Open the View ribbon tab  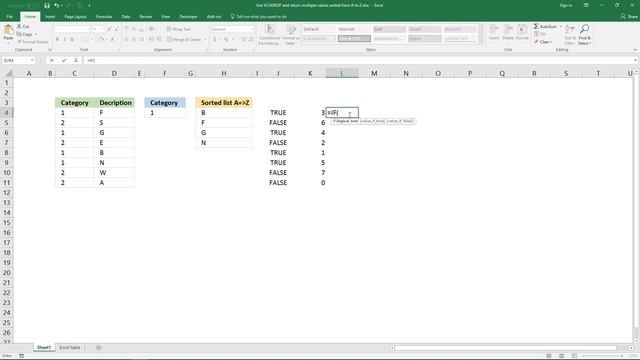click(166, 17)
